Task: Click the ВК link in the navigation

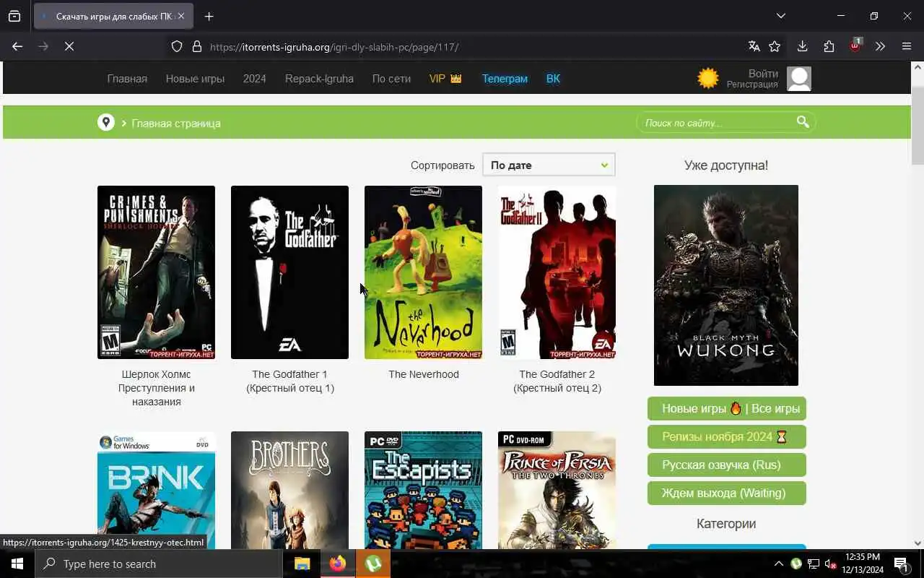Action: click(x=553, y=79)
